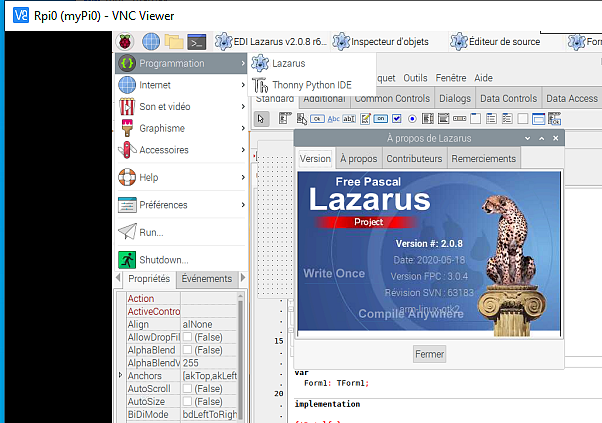
Task: Expand the Préférences submenu
Action: pyautogui.click(x=181, y=205)
